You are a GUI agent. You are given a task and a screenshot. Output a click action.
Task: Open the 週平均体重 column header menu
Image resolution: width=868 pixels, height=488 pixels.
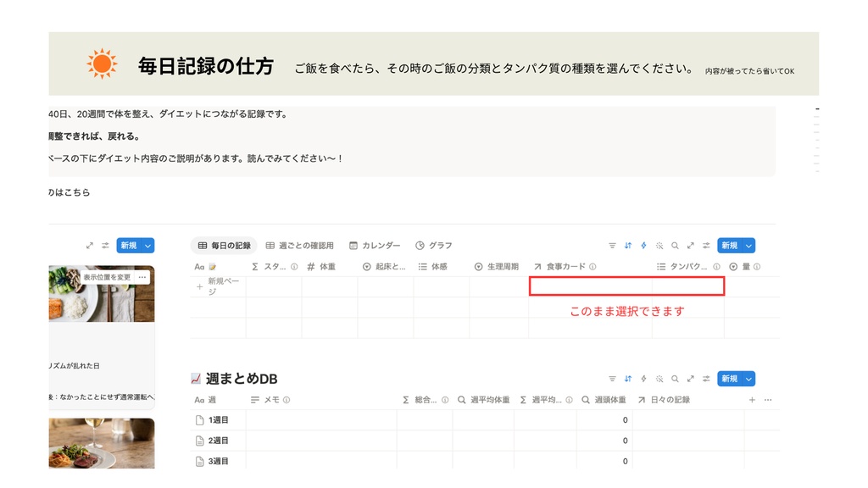point(484,400)
